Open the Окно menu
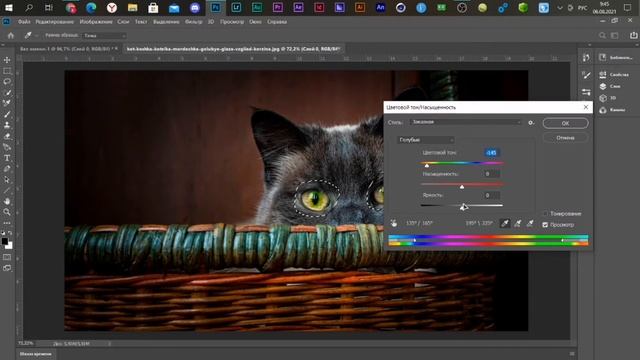640x360 pixels. 255,22
